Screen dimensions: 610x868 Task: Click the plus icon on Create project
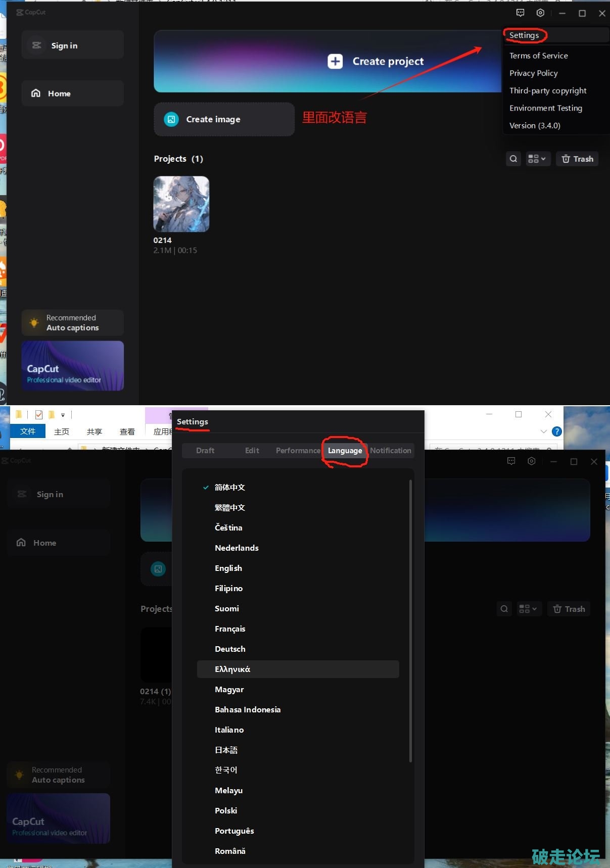pos(335,61)
